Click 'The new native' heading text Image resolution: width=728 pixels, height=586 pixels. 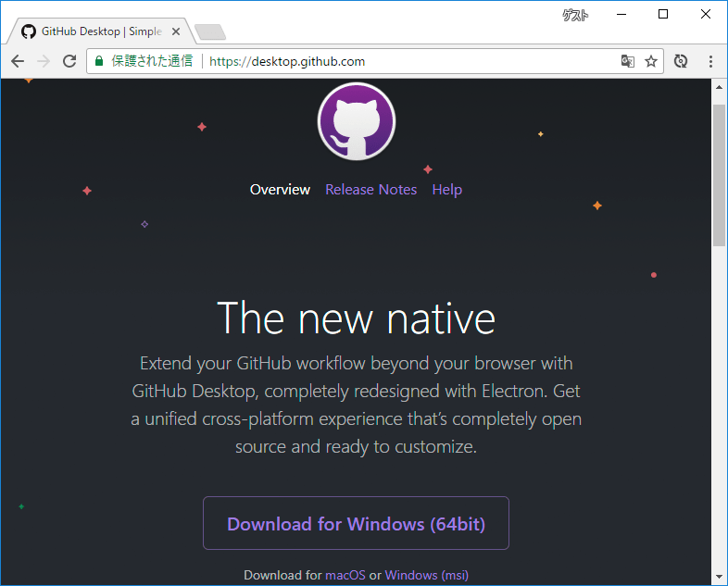[x=356, y=318]
